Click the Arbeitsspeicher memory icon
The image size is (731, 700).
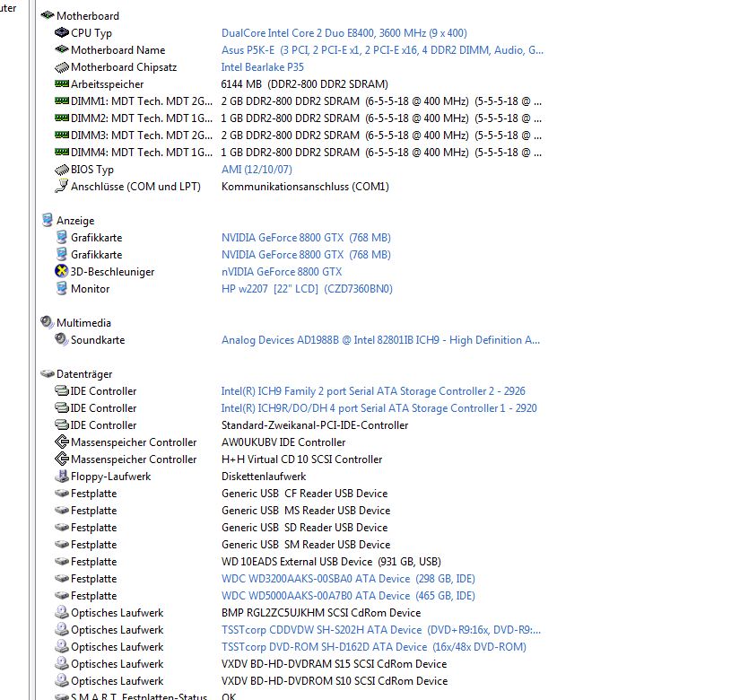[x=62, y=84]
